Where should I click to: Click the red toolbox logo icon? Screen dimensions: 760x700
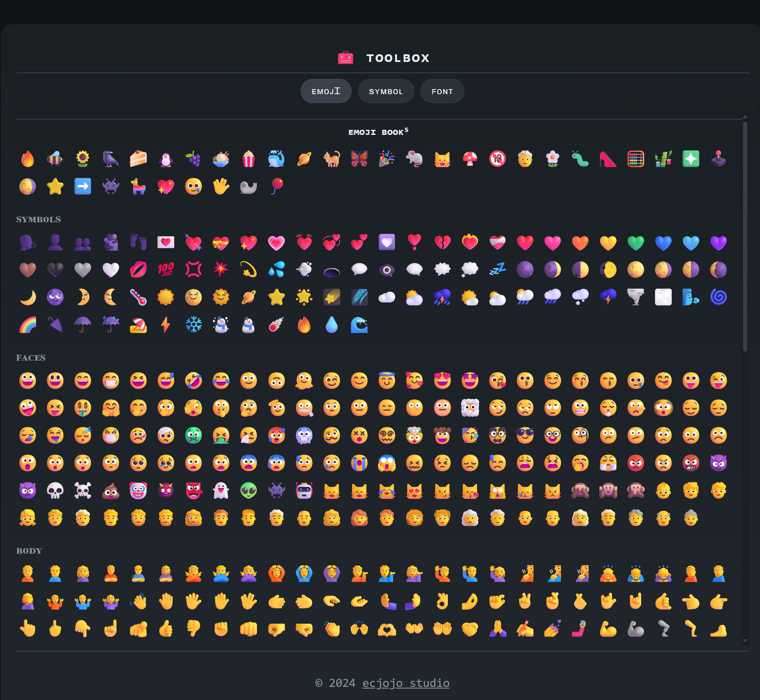coord(345,58)
